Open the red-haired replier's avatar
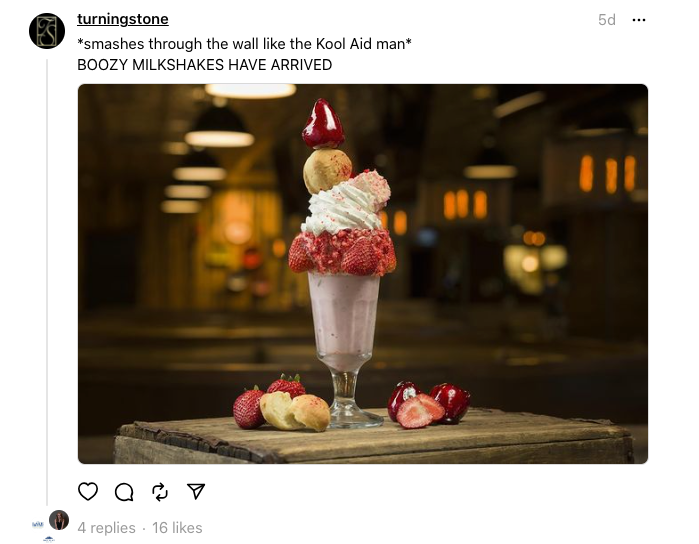The height and width of the screenshot is (544, 699). pyautogui.click(x=59, y=520)
